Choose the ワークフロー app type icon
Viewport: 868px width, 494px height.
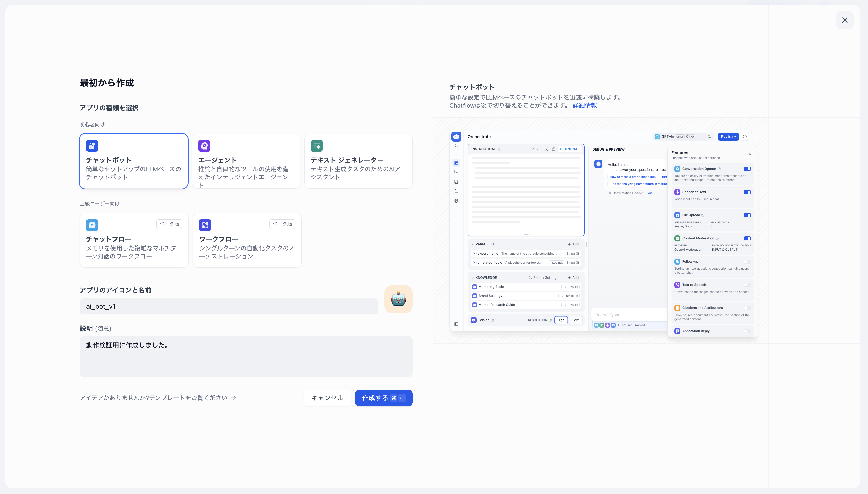pos(205,225)
